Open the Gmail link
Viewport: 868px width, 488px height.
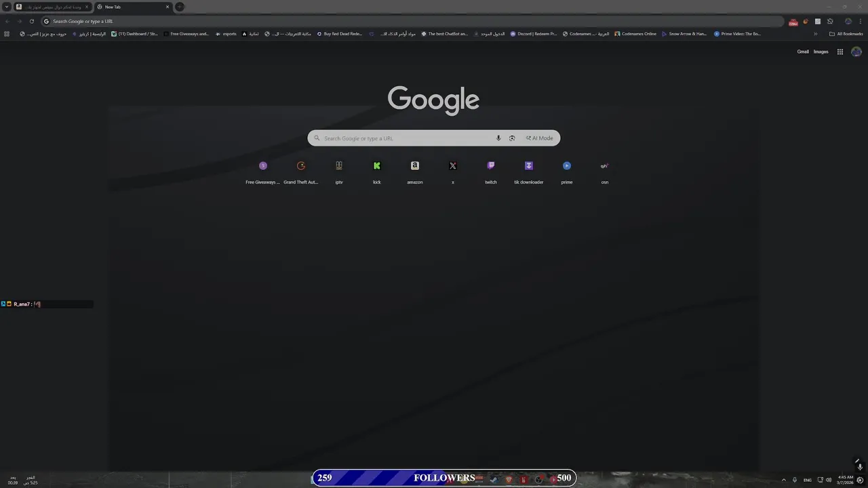[803, 52]
